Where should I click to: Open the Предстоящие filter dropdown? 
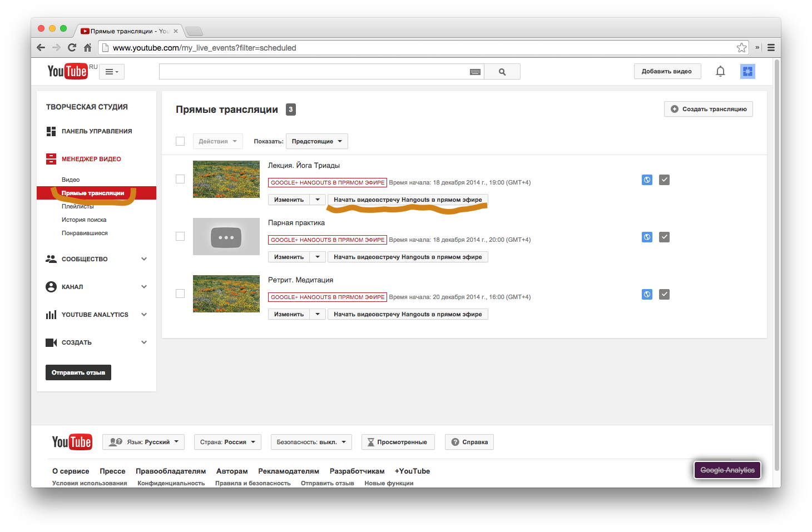pos(316,141)
